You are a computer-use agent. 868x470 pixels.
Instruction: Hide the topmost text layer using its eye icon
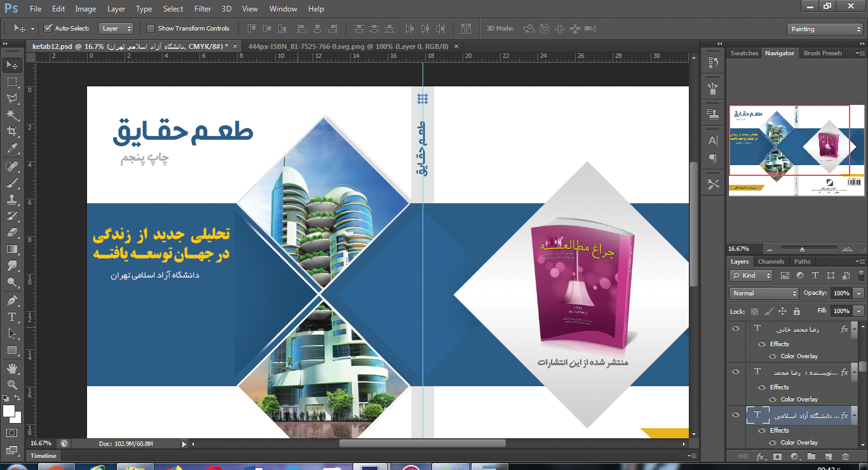(x=736, y=328)
